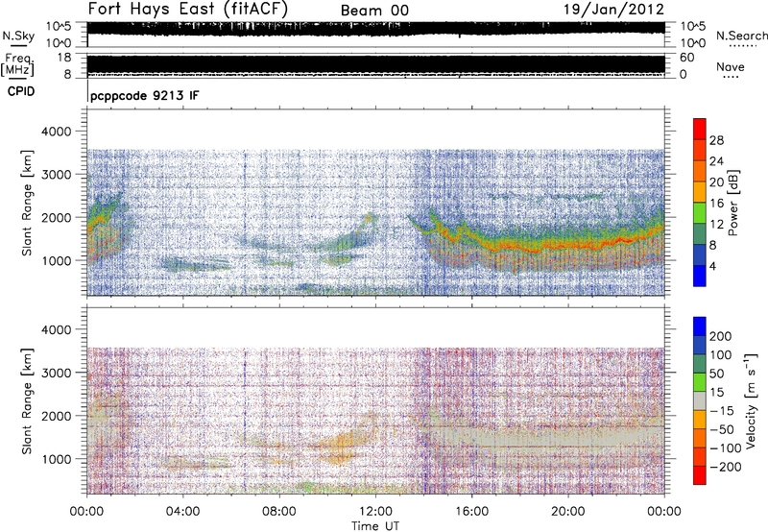Click the 'Time UT' axis title
This screenshot has width=768, height=532.
(375, 526)
